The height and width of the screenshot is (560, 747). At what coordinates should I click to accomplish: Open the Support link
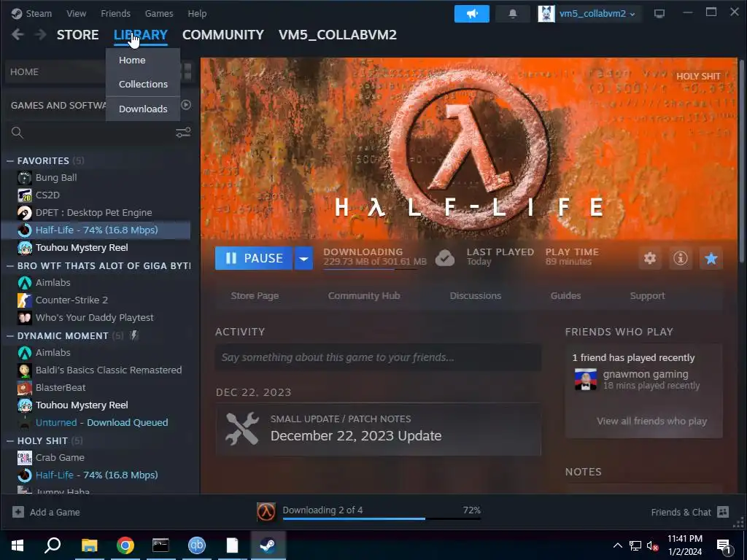648,296
